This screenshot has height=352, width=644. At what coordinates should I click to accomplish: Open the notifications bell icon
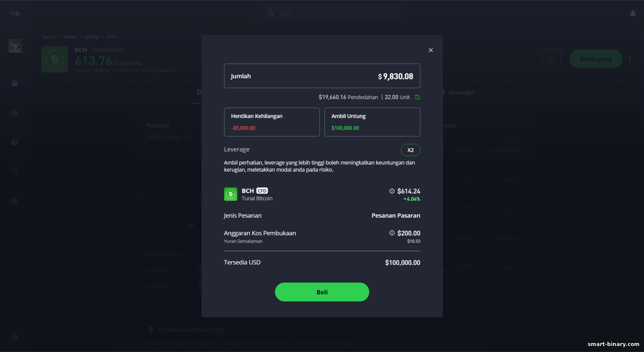[633, 14]
